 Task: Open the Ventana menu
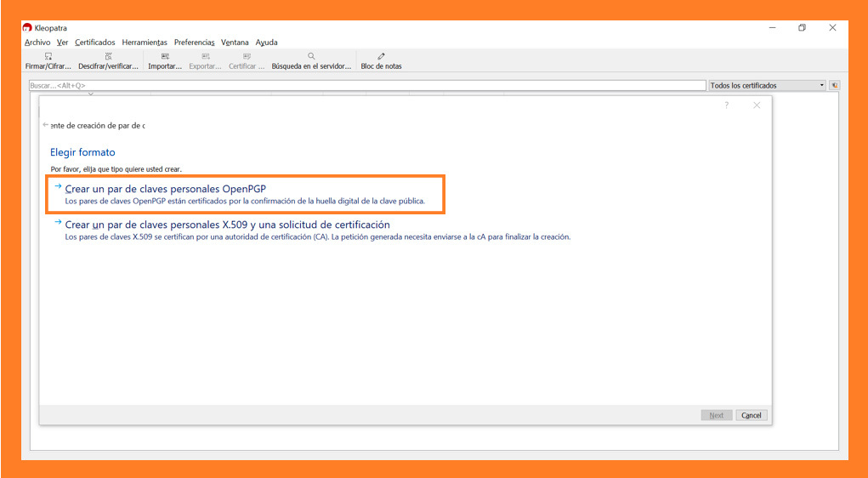[x=235, y=43]
